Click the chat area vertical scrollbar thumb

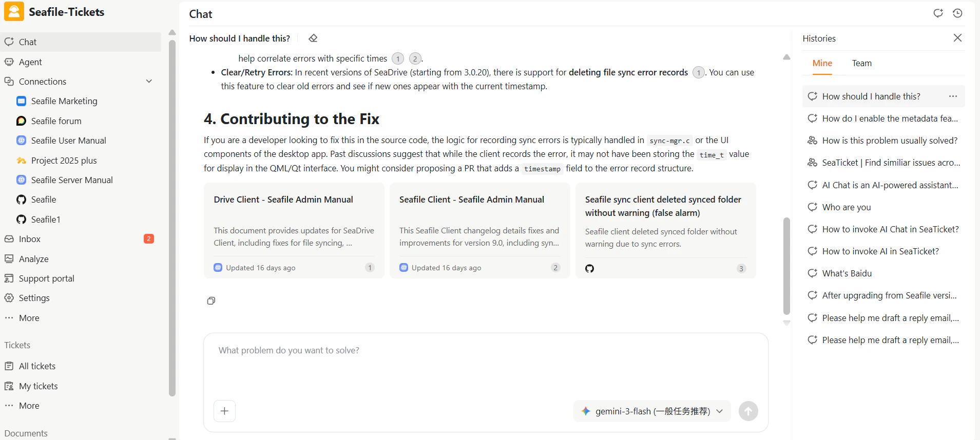coord(786,266)
